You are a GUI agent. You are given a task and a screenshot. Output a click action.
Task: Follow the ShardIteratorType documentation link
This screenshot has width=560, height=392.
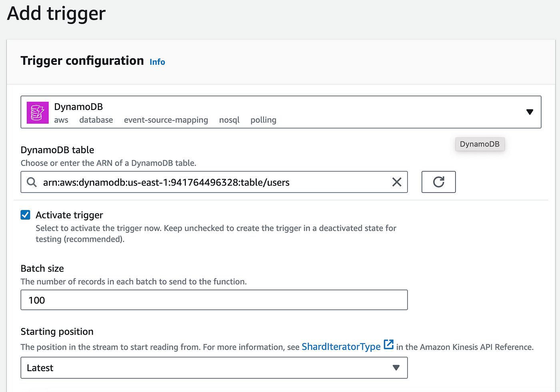pyautogui.click(x=341, y=346)
